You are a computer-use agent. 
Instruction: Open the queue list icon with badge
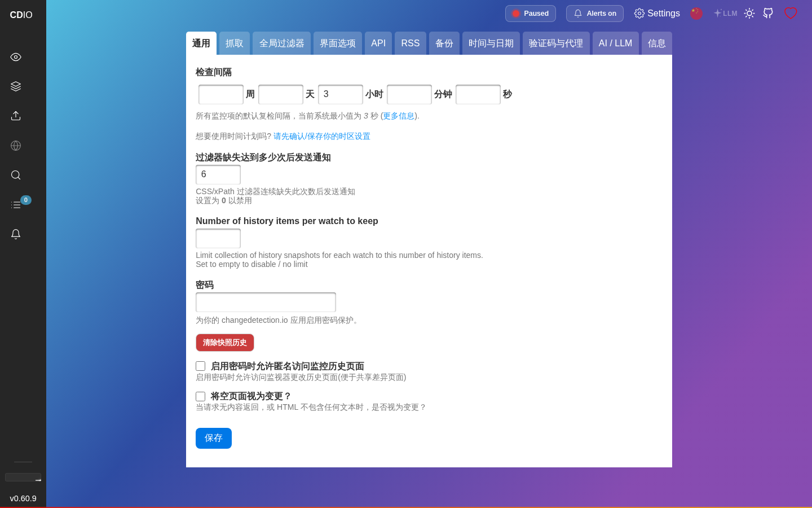pos(16,205)
